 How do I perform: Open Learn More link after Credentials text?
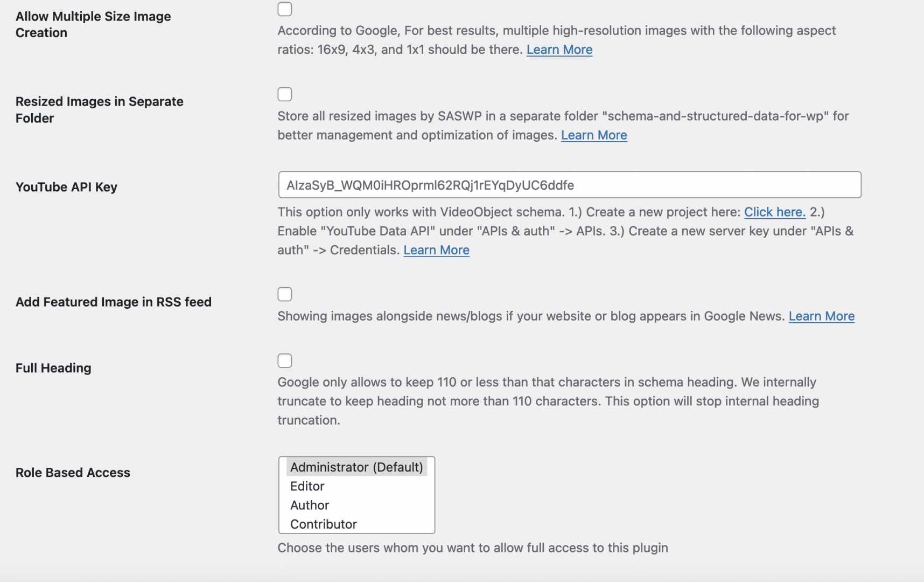point(436,250)
